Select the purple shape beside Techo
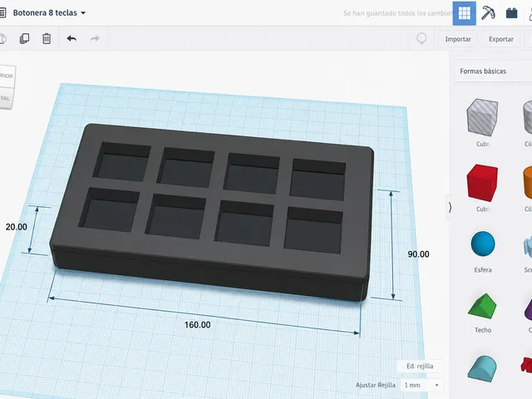 [529, 308]
